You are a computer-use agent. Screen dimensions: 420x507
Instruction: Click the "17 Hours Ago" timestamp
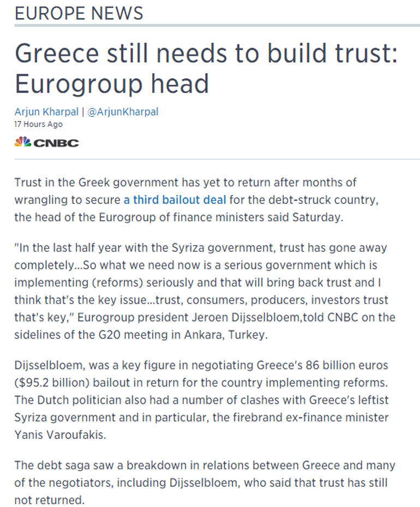click(38, 124)
